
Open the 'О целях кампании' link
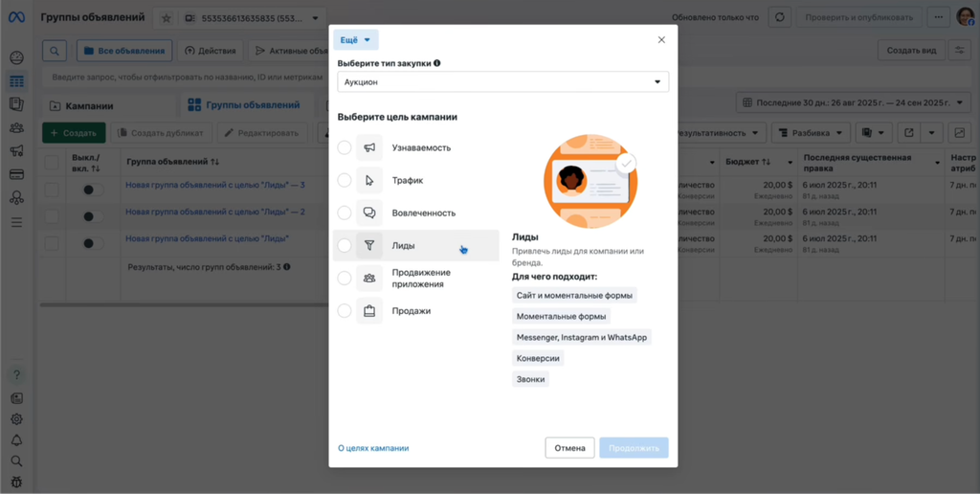coord(373,448)
